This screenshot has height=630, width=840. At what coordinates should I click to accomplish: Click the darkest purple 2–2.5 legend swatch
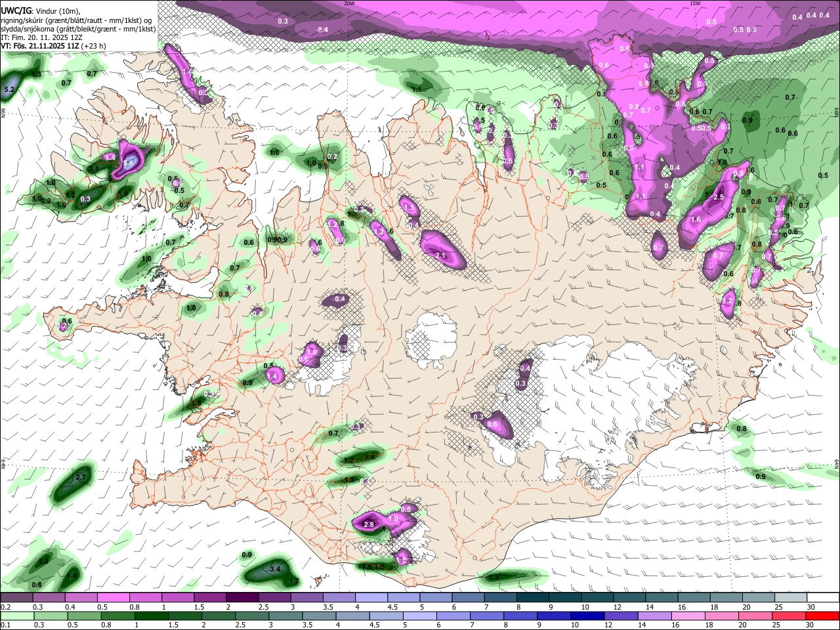point(241,598)
